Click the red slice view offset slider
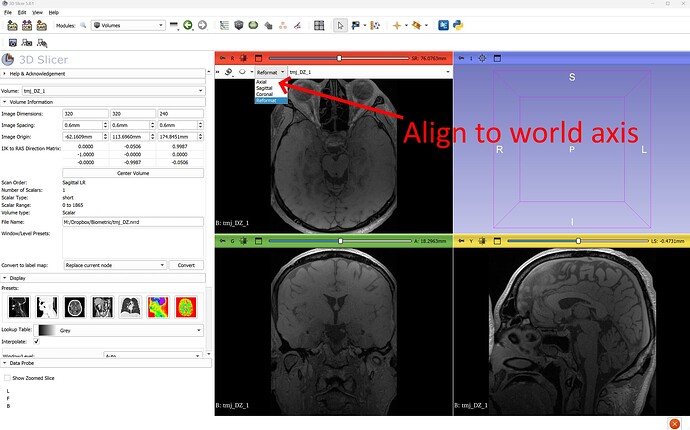Screen dimensions: 690x430 (340, 58)
